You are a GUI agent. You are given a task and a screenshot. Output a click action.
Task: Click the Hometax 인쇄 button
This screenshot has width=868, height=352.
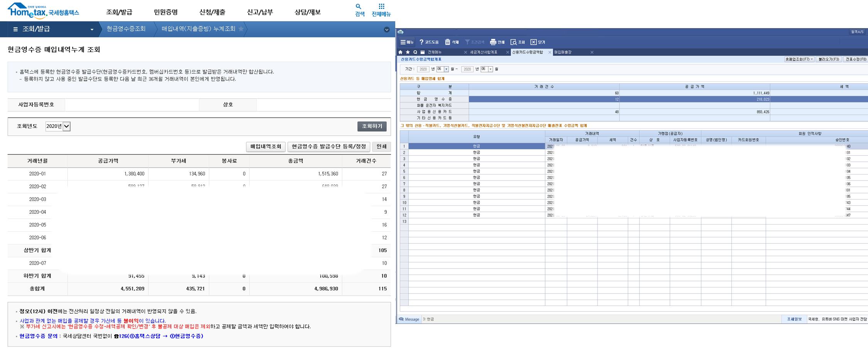[381, 147]
